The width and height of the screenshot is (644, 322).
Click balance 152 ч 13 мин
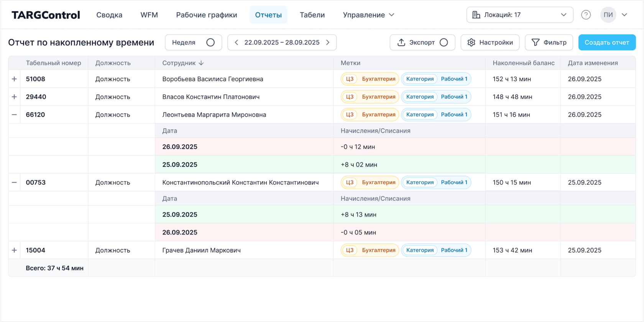512,79
